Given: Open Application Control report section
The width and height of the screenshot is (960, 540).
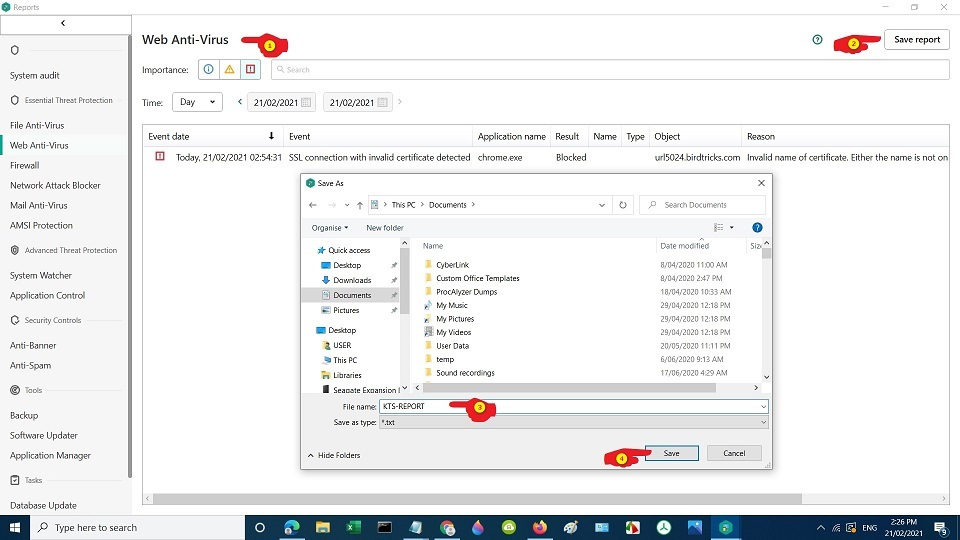Looking at the screenshot, I should 47,295.
